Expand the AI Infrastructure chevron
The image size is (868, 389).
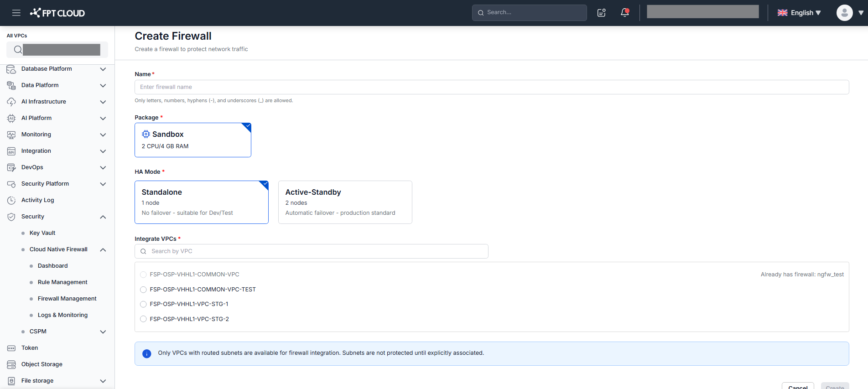pyautogui.click(x=103, y=102)
